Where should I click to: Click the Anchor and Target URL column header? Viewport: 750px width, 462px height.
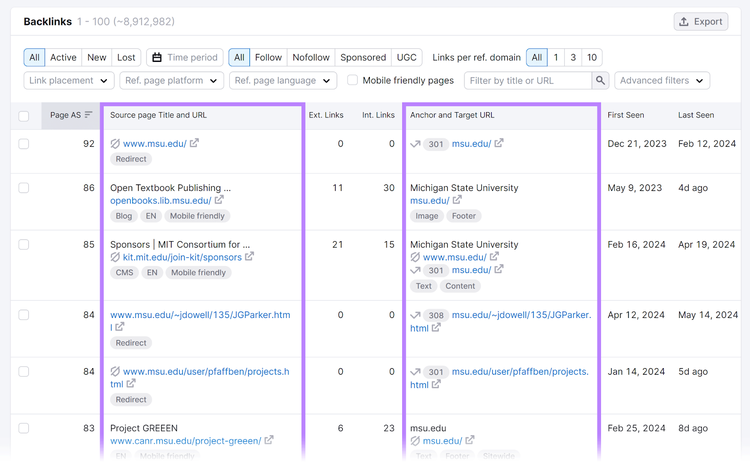[x=452, y=115]
